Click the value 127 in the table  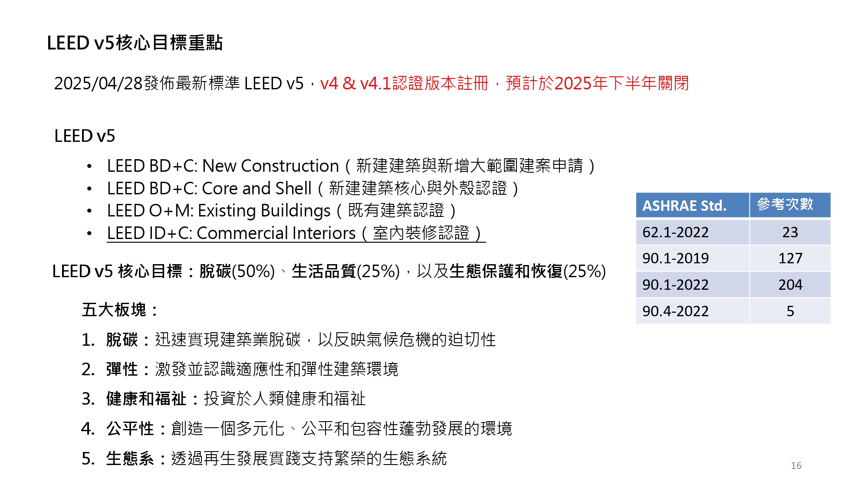tap(790, 259)
